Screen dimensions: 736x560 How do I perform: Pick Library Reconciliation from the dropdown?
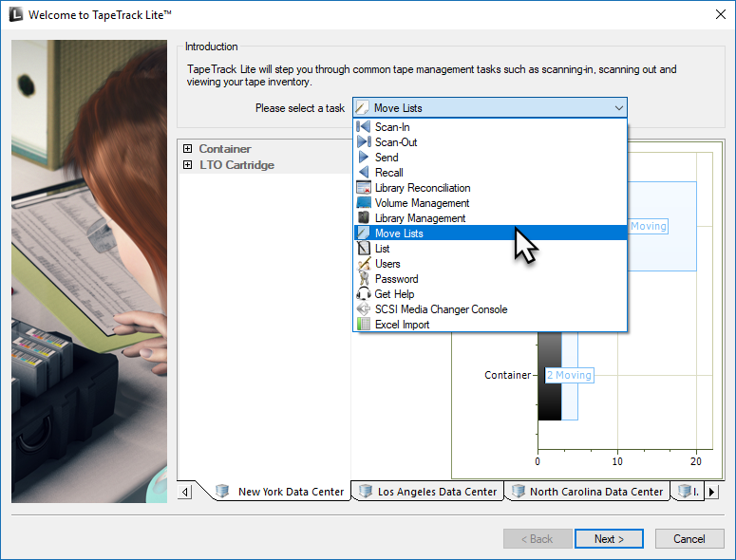point(490,188)
